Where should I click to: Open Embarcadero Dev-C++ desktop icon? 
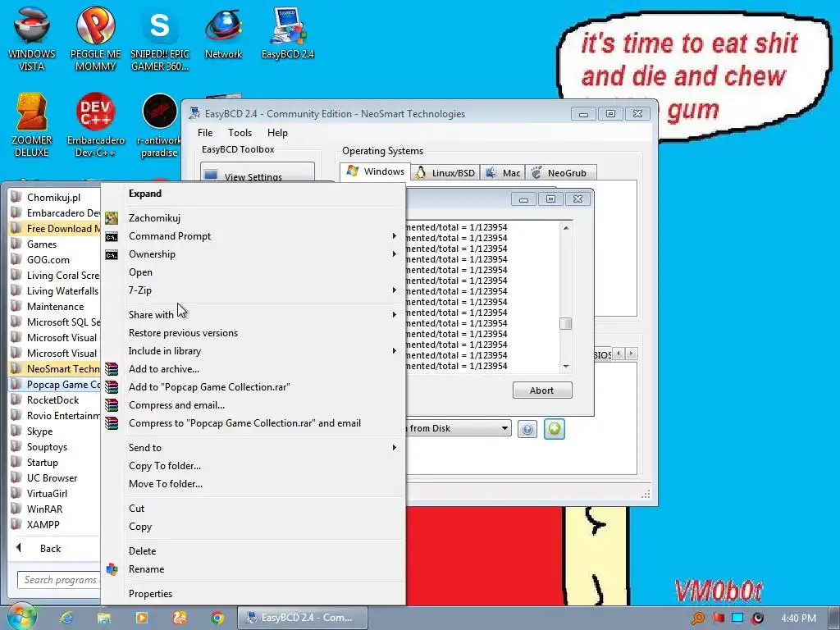tap(95, 125)
